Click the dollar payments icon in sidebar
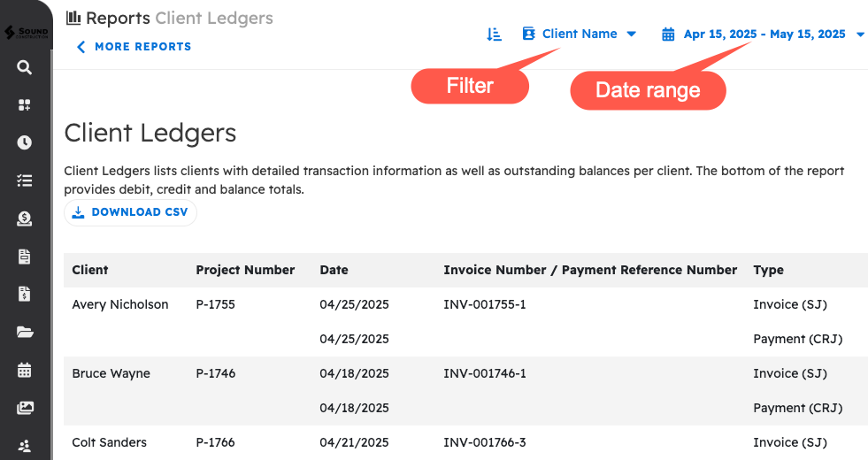 click(x=25, y=218)
